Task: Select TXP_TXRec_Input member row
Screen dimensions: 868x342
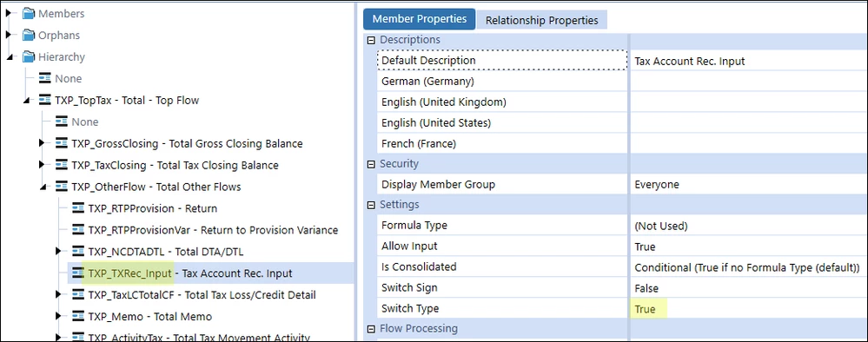Action: point(210,273)
